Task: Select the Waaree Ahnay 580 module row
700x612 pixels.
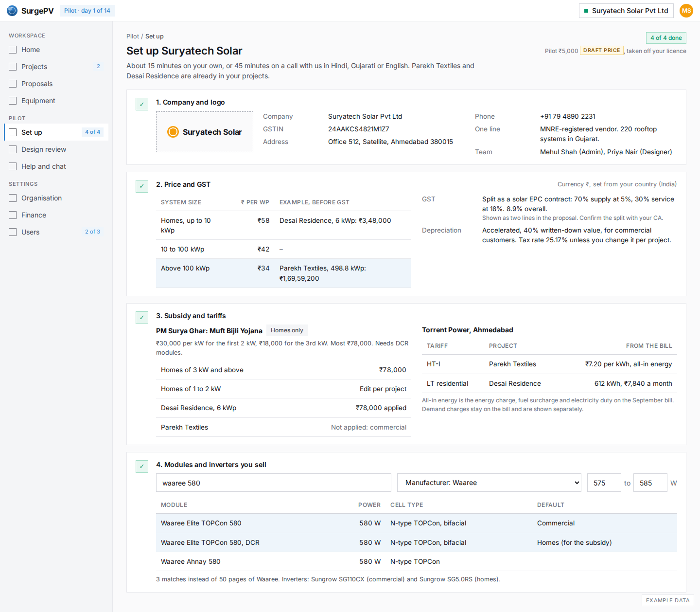Action: click(417, 561)
